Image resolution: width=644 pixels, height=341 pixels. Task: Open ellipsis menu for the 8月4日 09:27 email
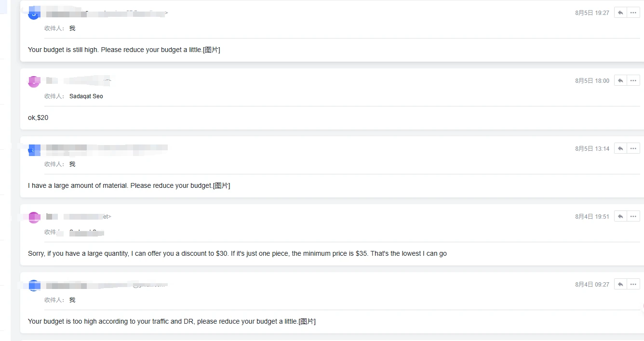pos(633,285)
